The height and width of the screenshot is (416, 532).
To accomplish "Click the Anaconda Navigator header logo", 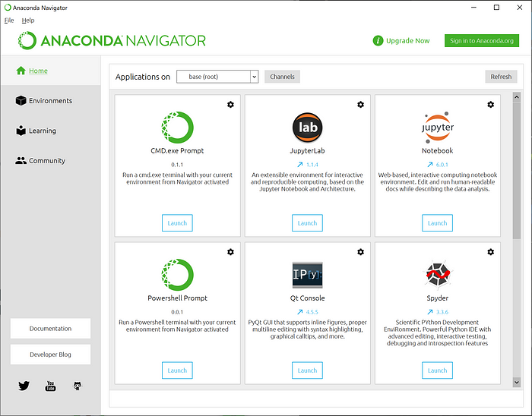I will tap(112, 41).
